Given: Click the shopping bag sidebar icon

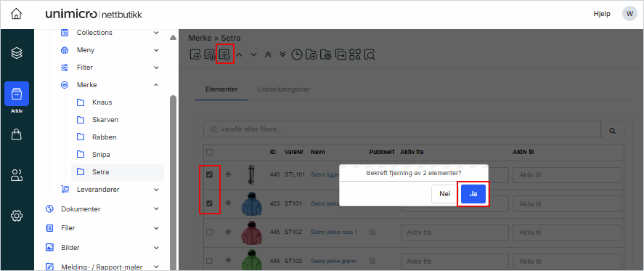Looking at the screenshot, I should point(17,134).
